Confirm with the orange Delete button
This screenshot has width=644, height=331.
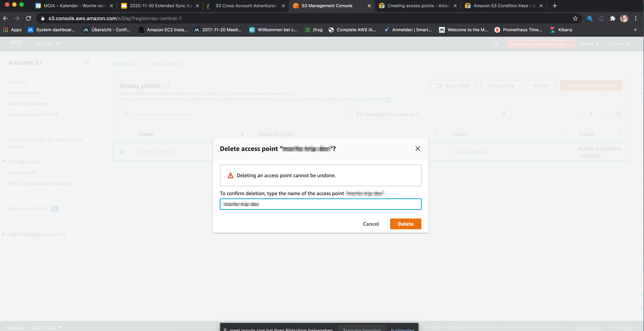click(x=405, y=224)
